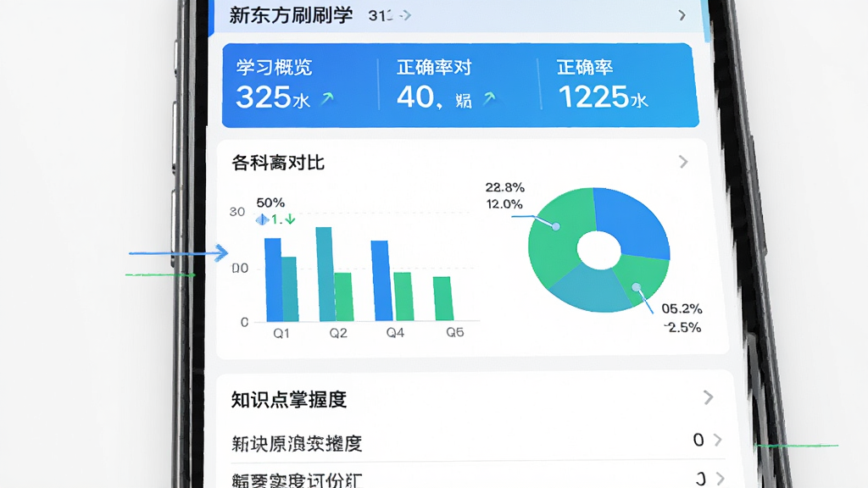Tap the Q2 axis label
Screen dimensions: 868x488
[x=338, y=333]
